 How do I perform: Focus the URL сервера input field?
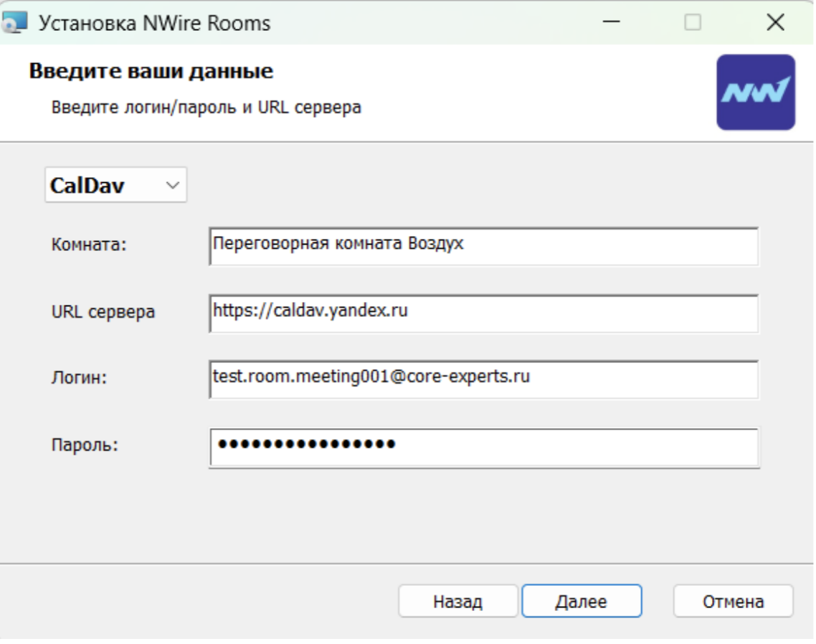point(483,313)
